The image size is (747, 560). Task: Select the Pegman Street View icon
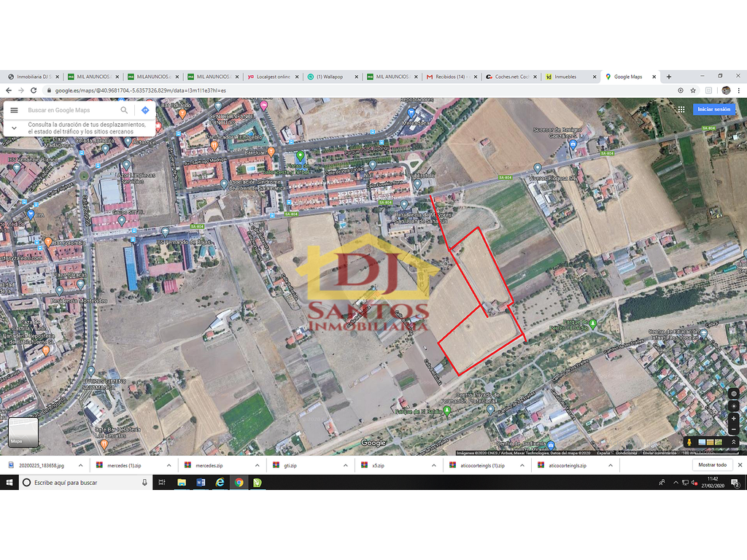(x=689, y=443)
